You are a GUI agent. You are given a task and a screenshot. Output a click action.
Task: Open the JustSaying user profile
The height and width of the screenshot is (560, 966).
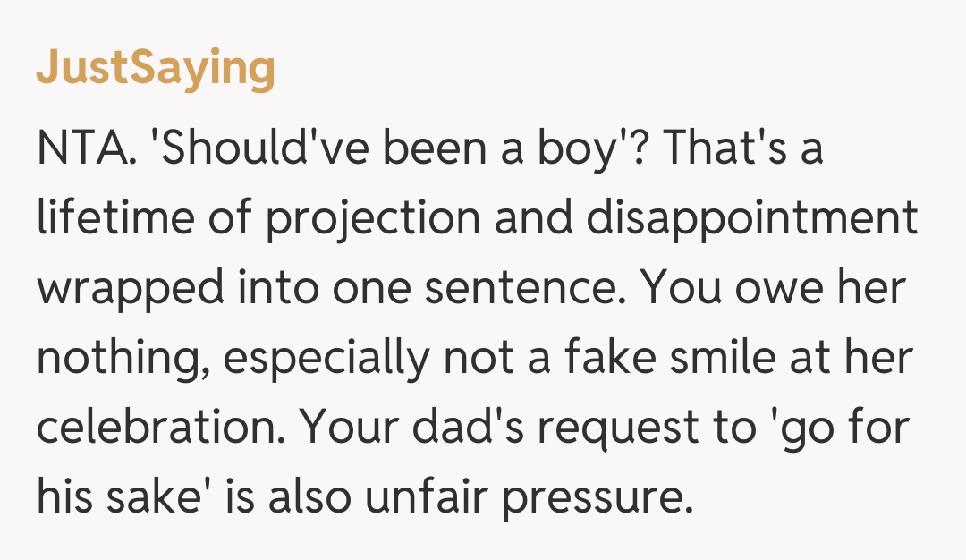(156, 68)
